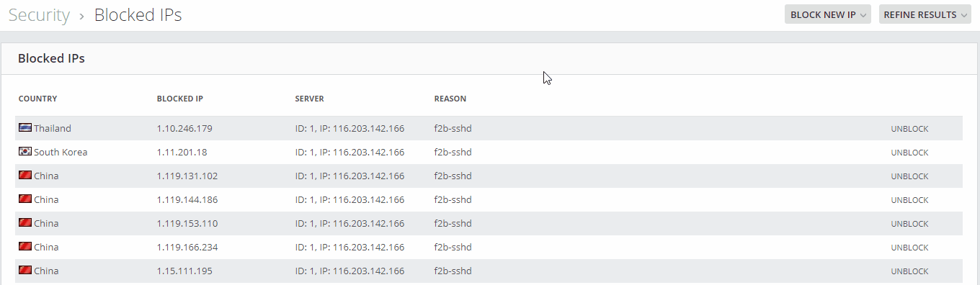Sort by the Country column header
Screen dimensions: 980x285
click(x=37, y=99)
